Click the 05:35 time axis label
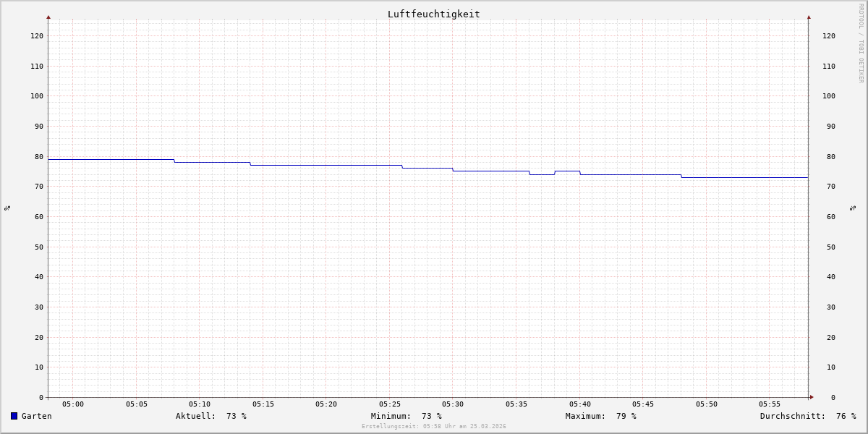This screenshot has height=434, width=868. click(x=516, y=404)
